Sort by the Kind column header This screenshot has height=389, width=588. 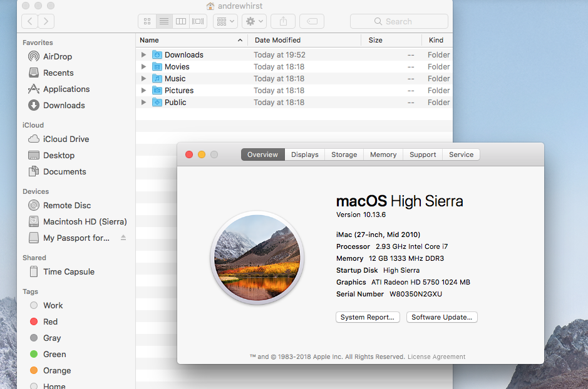coord(437,40)
